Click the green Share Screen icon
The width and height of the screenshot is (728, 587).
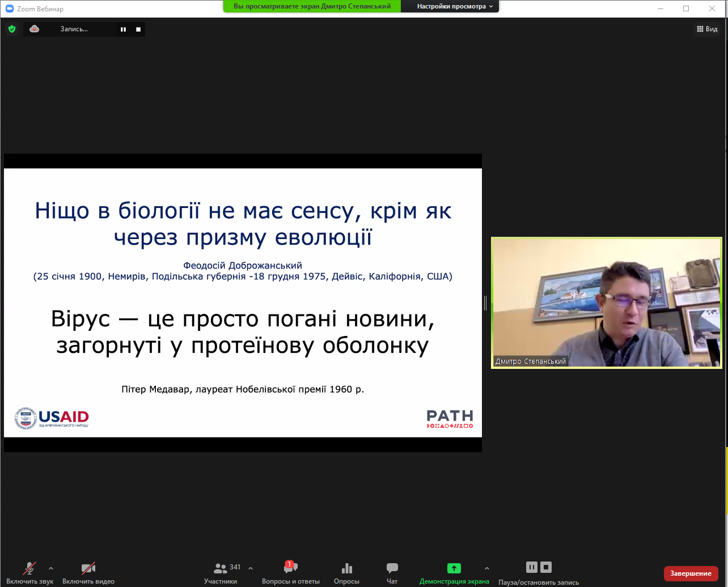454,568
